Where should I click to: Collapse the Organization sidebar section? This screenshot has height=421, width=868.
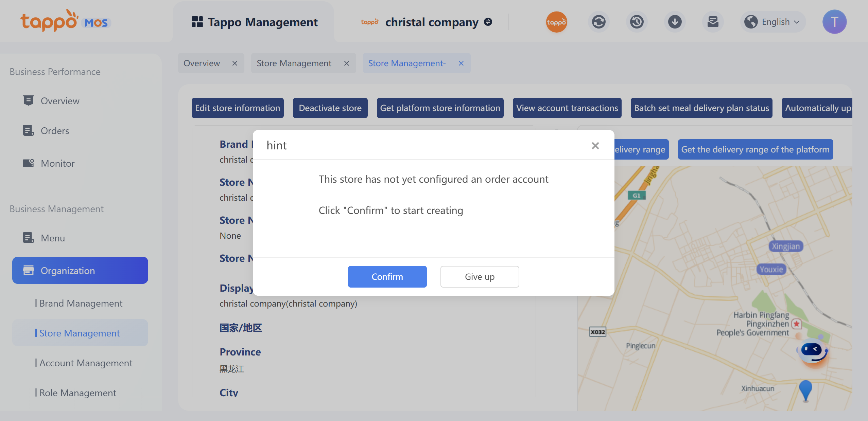pos(80,270)
